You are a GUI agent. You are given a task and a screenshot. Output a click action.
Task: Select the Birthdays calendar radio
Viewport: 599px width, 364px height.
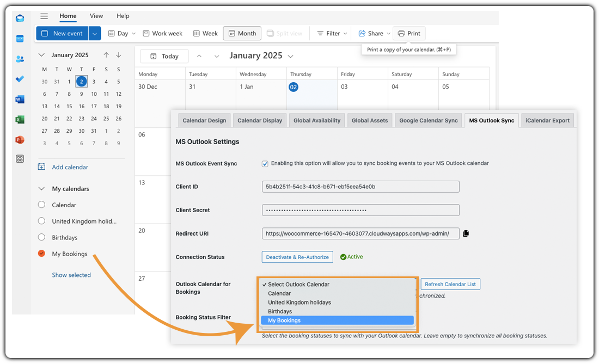[41, 237]
